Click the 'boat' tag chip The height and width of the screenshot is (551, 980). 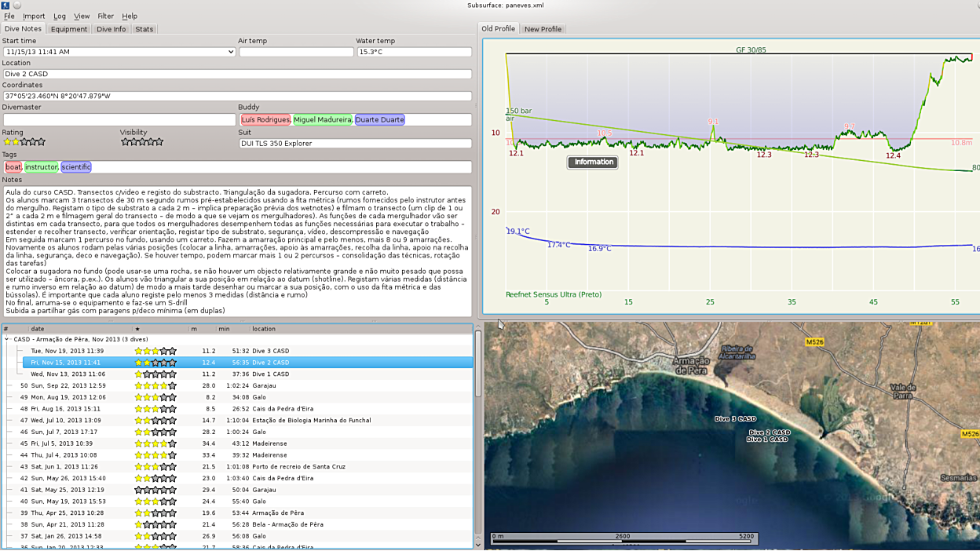[13, 167]
